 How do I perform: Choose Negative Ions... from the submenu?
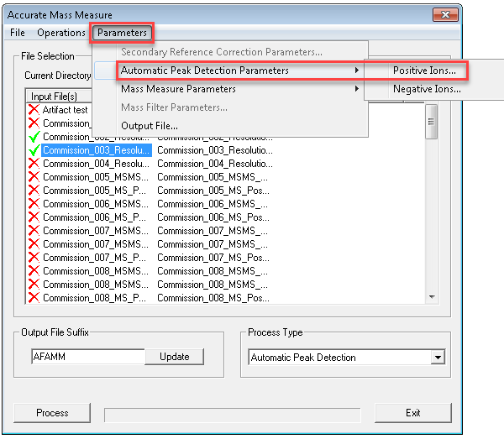pos(426,89)
